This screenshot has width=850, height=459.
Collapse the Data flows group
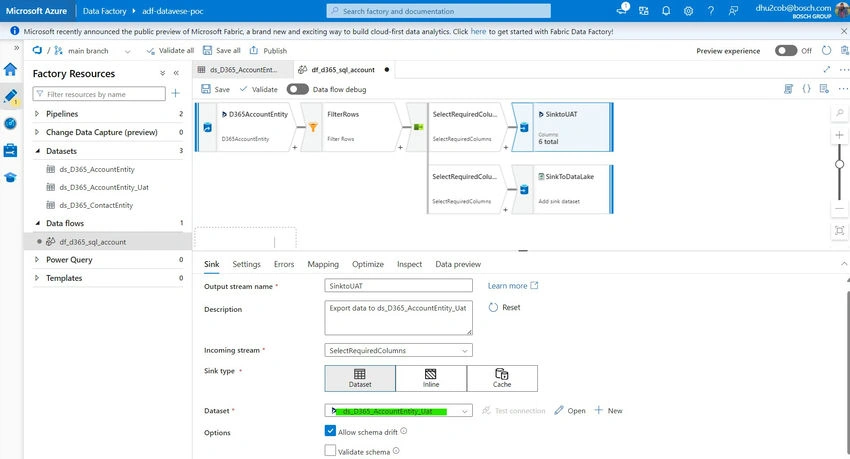click(x=37, y=223)
